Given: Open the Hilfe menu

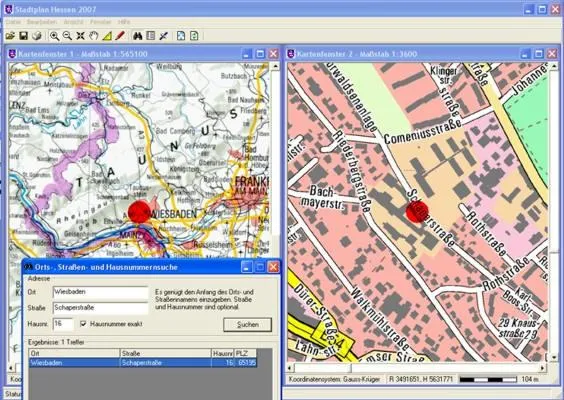Looking at the screenshot, I should click(x=124, y=22).
